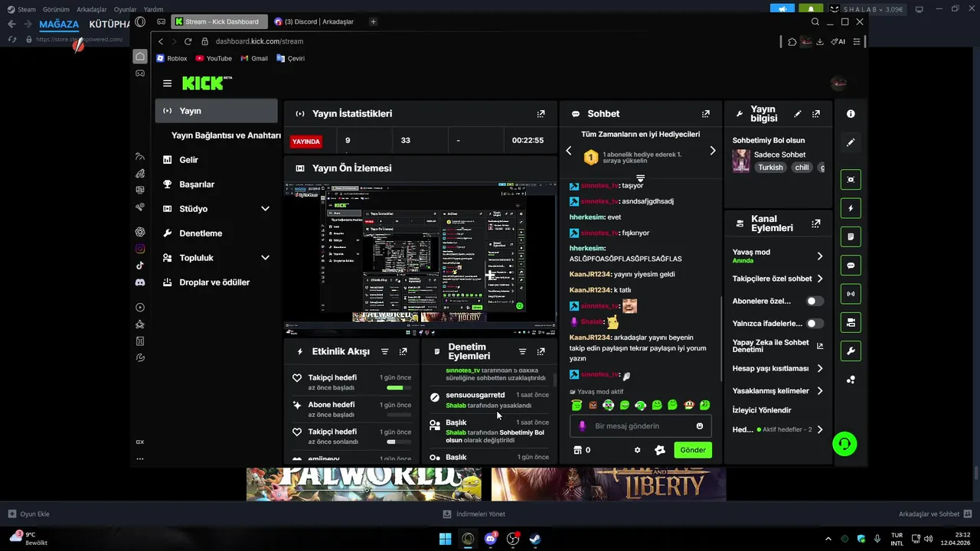This screenshot has width=980, height=551.
Task: Open İzleyici Yönlendir action
Action: (x=762, y=410)
